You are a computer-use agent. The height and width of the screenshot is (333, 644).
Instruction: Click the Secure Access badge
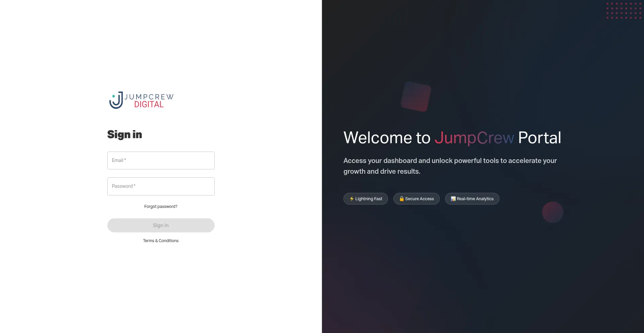[417, 199]
